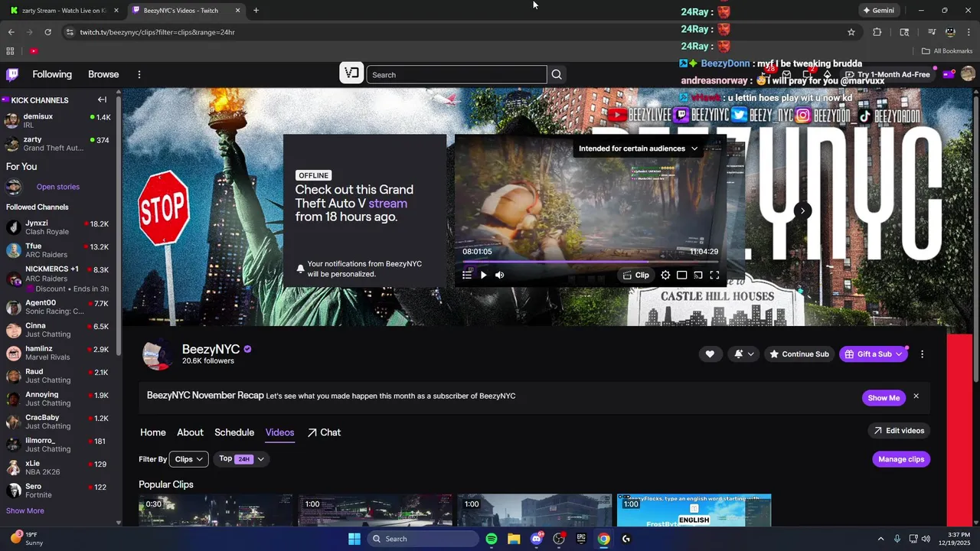
Task: Open Chrome extensions puzzle icon
Action: 877,32
